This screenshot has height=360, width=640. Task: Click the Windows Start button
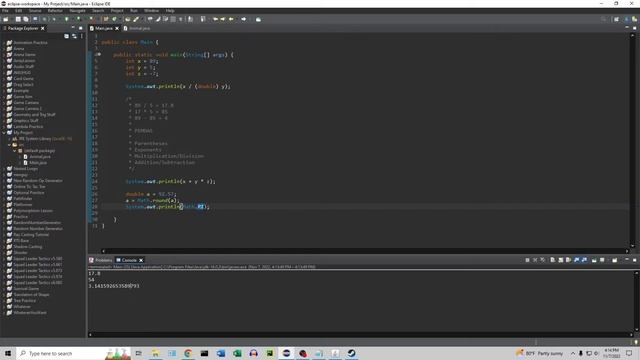coord(8,353)
